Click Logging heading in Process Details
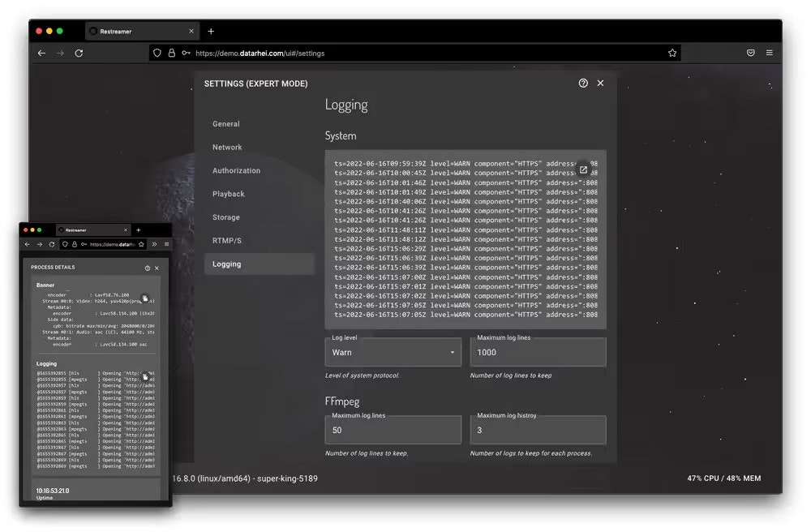The height and width of the screenshot is (532, 811). [46, 364]
